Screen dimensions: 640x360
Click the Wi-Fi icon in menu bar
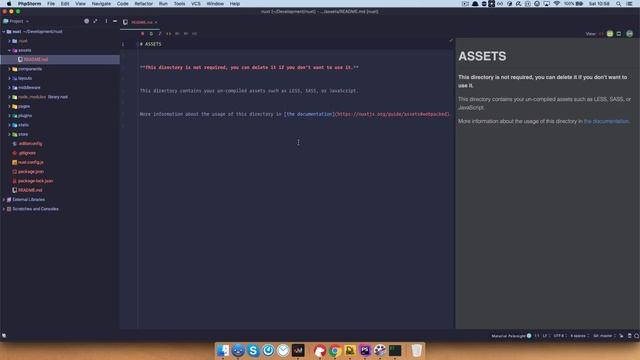(556, 4)
